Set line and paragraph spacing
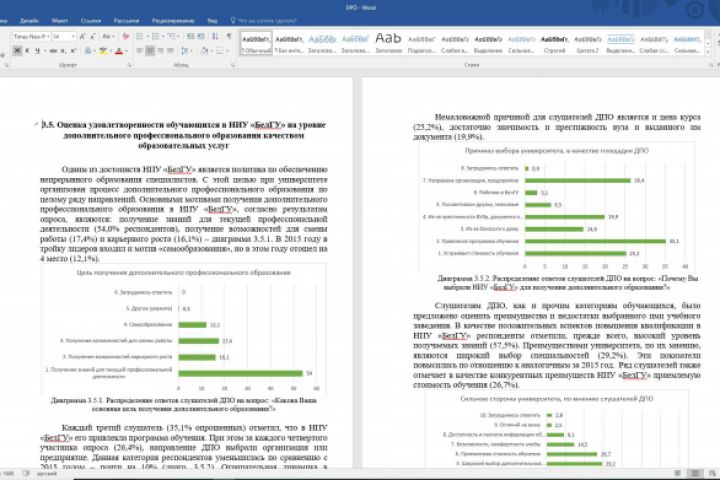This screenshot has width=720, height=480. [x=185, y=51]
